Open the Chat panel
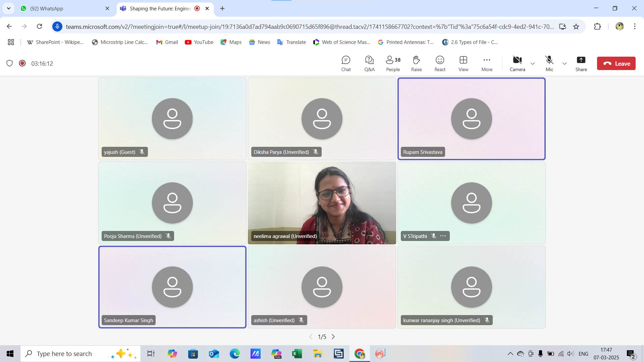This screenshot has width=644, height=362. tap(346, 63)
